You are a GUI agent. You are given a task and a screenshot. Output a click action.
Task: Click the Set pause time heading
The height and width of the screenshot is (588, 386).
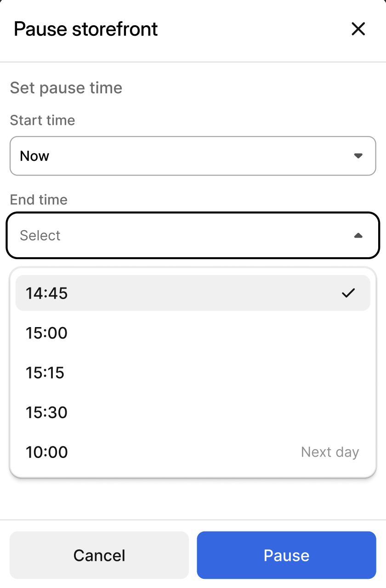pyautogui.click(x=66, y=88)
